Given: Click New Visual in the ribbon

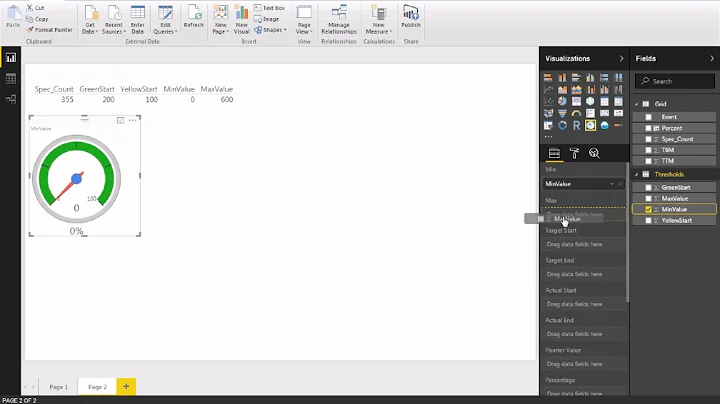Looking at the screenshot, I should pos(242,19).
